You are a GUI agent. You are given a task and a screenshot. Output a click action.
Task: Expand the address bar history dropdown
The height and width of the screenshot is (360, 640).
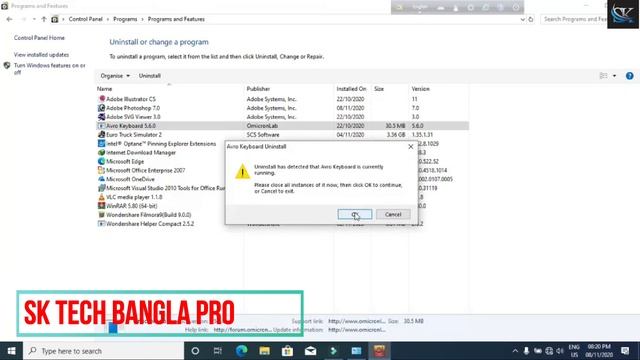pyautogui.click(x=522, y=19)
